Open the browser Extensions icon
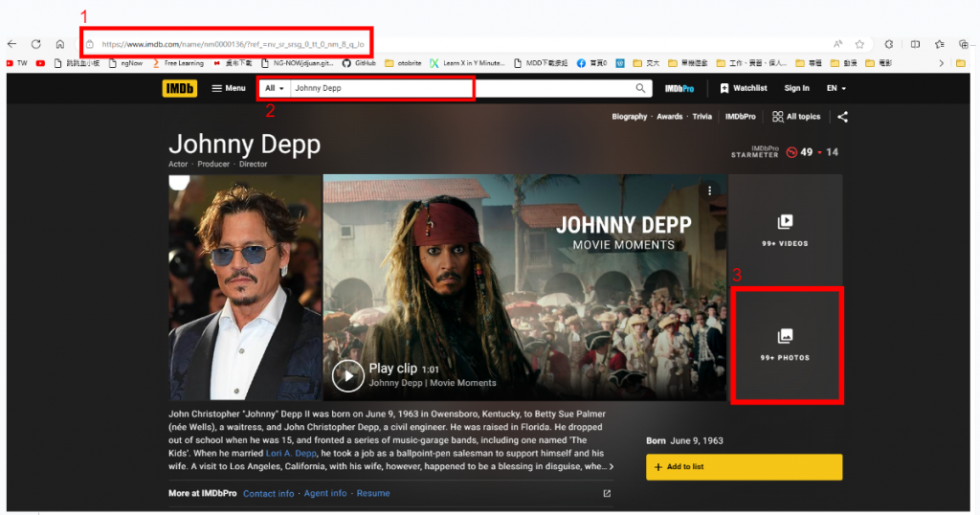980x515 pixels. coord(889,44)
